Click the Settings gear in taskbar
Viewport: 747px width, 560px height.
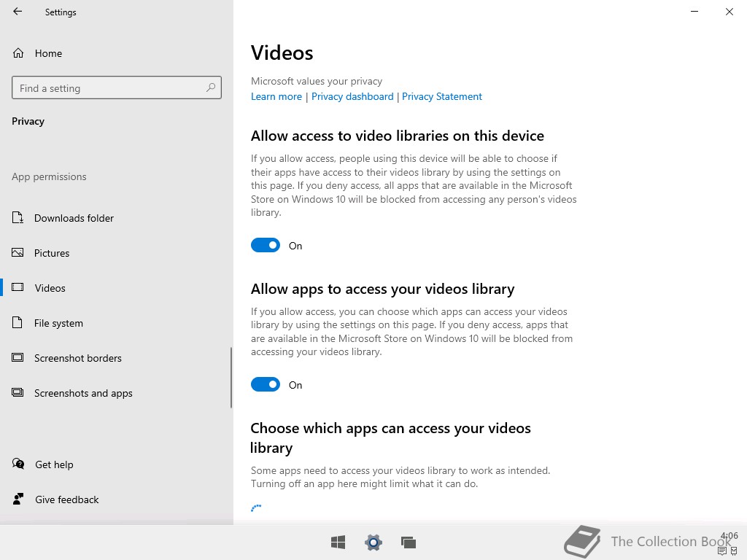[x=373, y=542]
